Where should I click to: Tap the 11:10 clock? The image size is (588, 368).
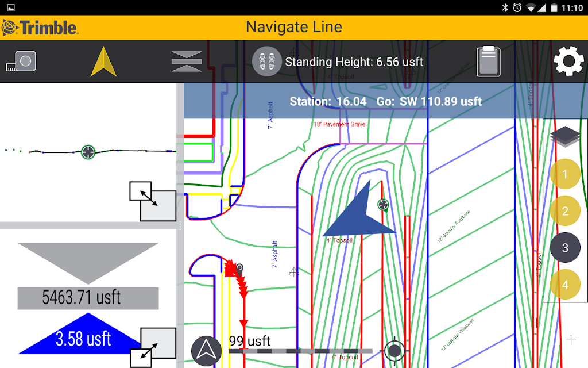(x=572, y=8)
